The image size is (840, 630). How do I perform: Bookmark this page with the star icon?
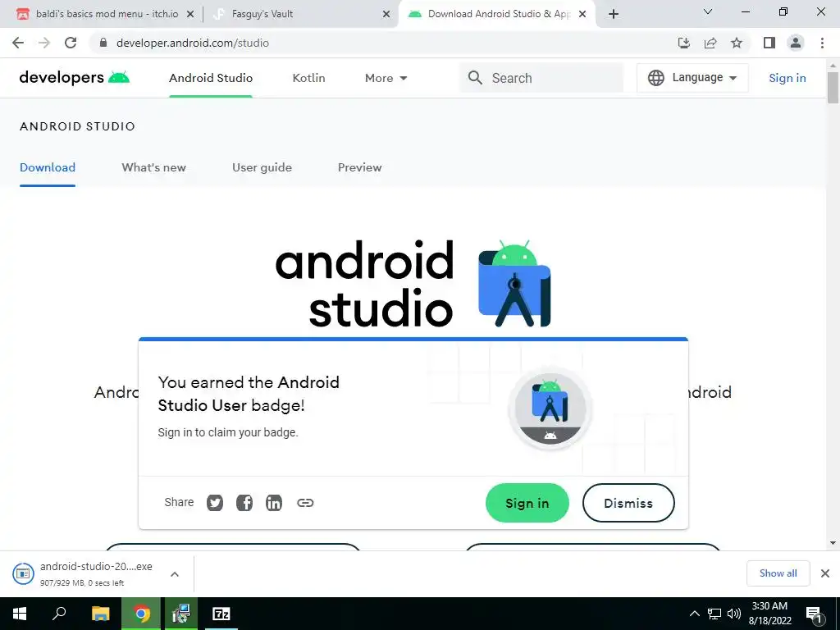click(737, 43)
